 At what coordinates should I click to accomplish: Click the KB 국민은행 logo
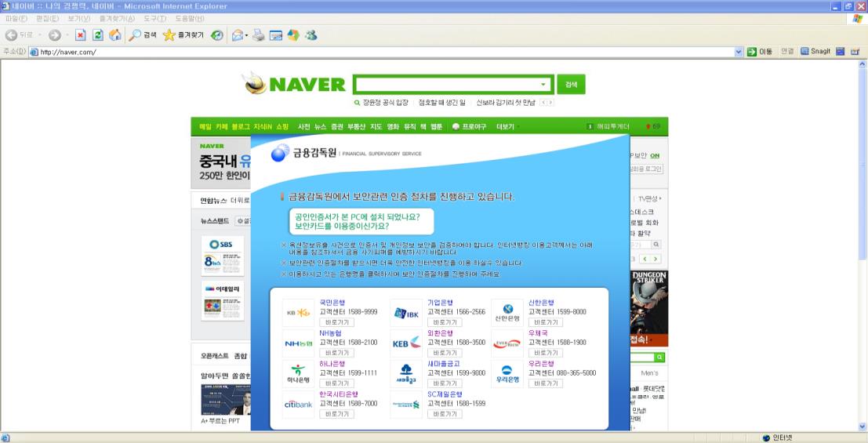coord(299,313)
